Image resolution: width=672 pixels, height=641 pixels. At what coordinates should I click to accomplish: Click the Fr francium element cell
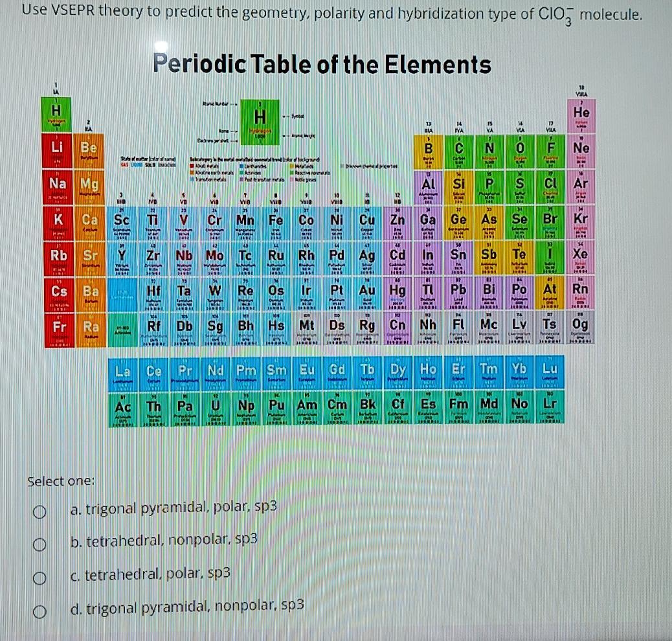59,330
